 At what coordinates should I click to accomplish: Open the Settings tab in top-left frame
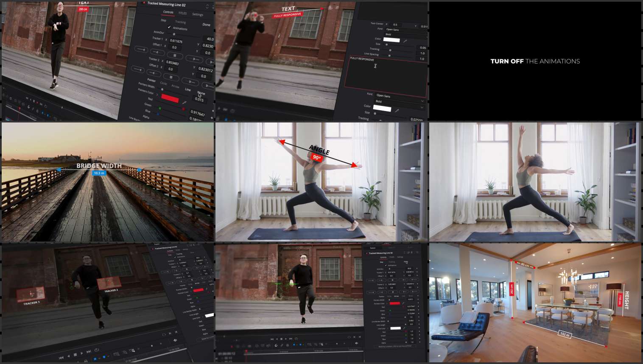pyautogui.click(x=198, y=14)
